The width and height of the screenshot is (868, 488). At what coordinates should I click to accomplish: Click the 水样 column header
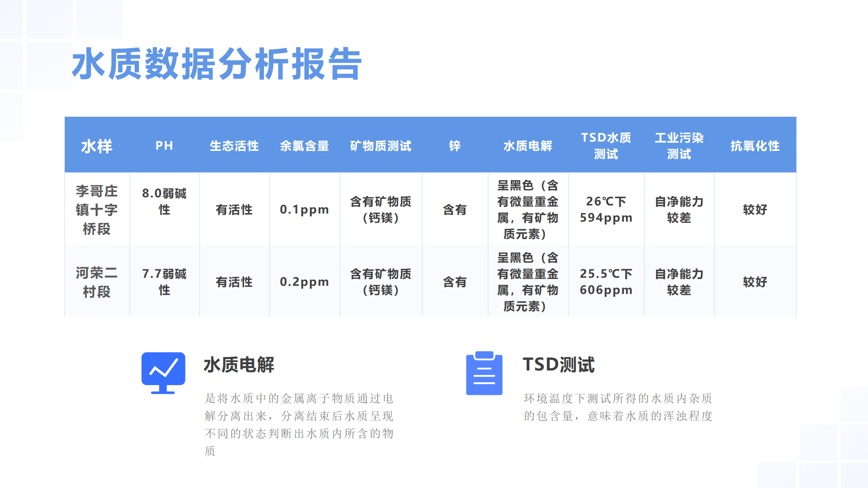pos(97,146)
